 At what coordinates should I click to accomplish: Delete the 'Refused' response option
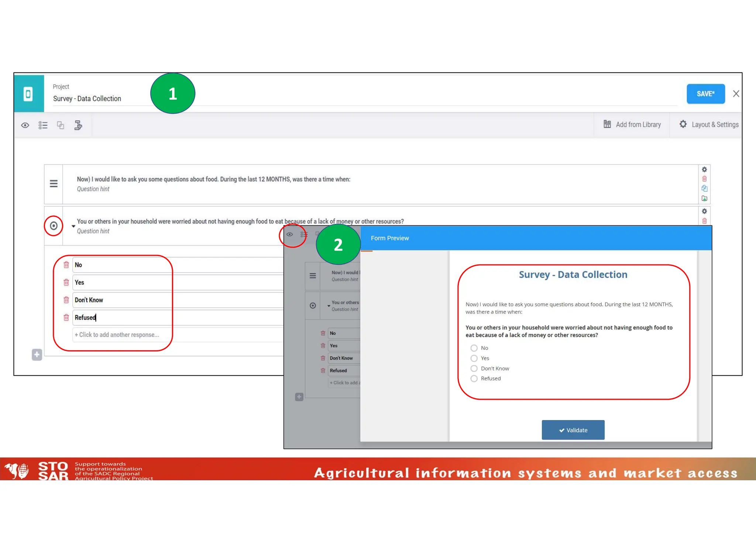pos(66,317)
